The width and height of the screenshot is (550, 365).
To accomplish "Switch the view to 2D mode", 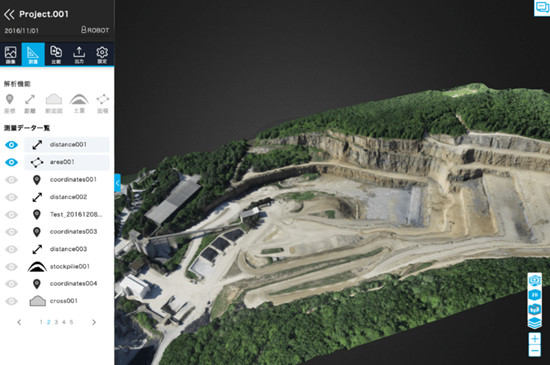I will (x=535, y=295).
